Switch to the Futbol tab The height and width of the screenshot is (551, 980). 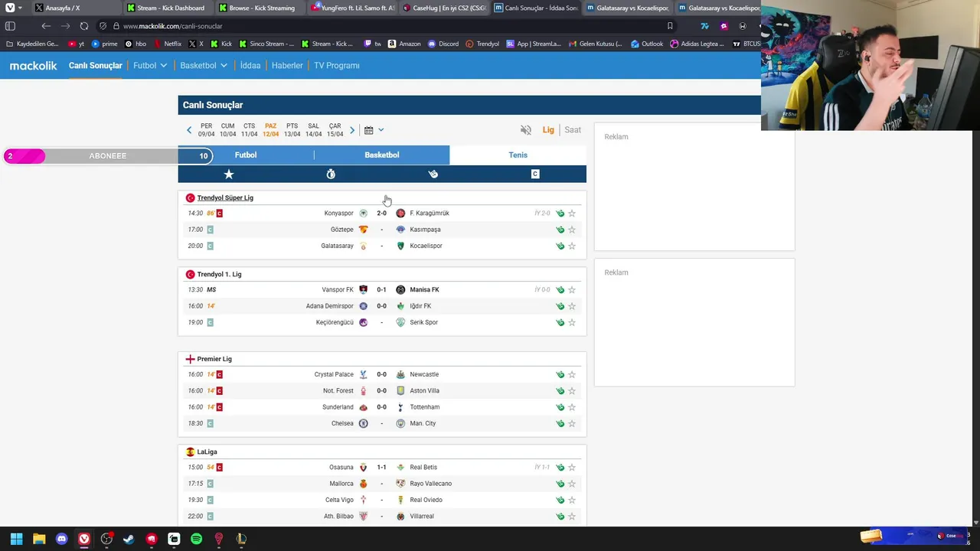point(246,155)
